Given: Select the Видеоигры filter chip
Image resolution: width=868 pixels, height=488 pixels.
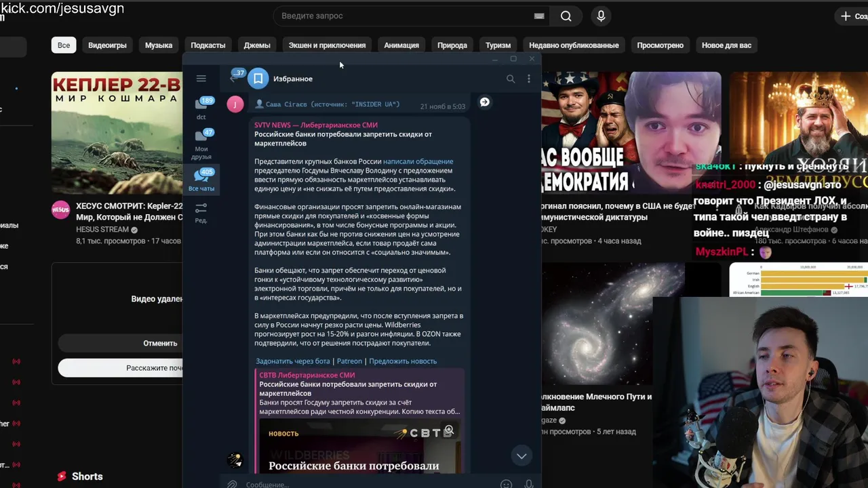Looking at the screenshot, I should 107,45.
